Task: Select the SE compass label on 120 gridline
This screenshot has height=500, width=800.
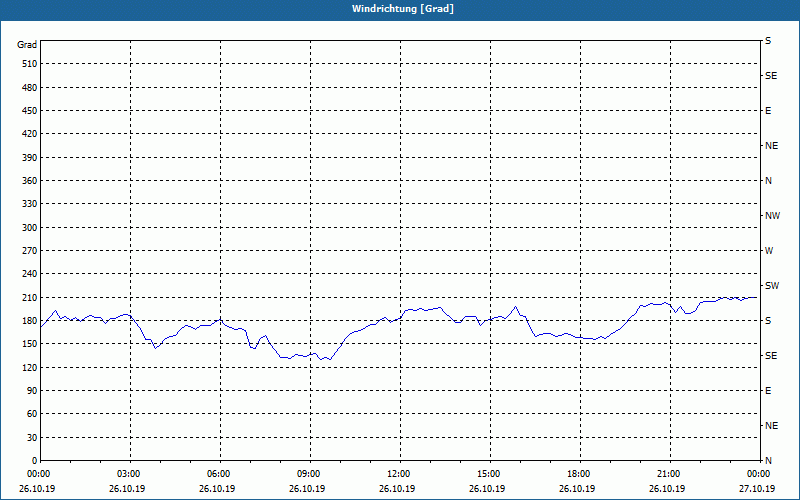Action: pos(771,356)
